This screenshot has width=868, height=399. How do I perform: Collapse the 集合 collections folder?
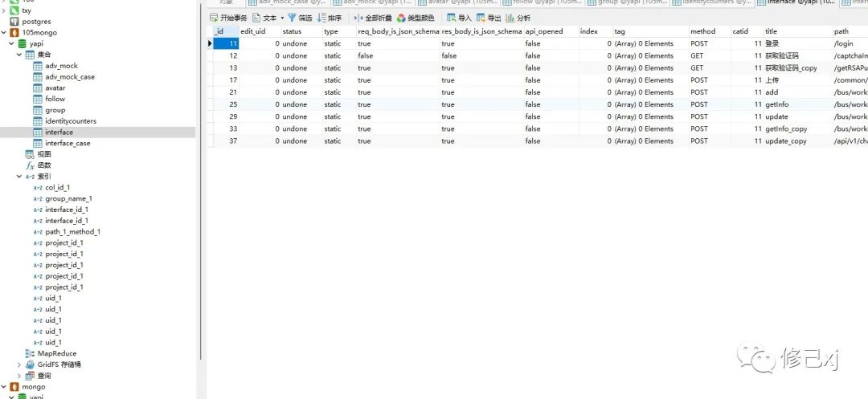click(x=19, y=55)
